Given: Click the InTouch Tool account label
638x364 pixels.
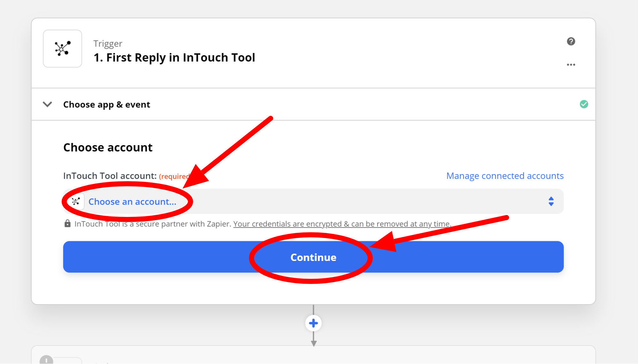Looking at the screenshot, I should tap(110, 176).
